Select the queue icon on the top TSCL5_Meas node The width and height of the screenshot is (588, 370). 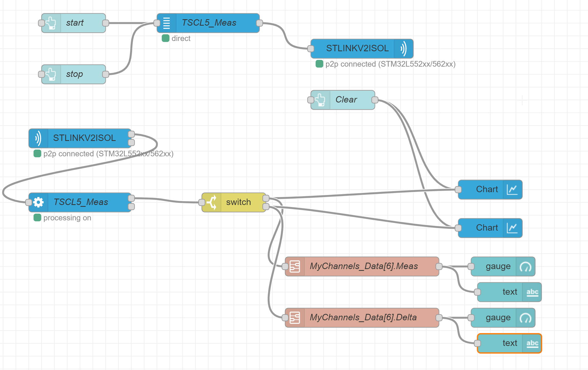click(x=167, y=23)
